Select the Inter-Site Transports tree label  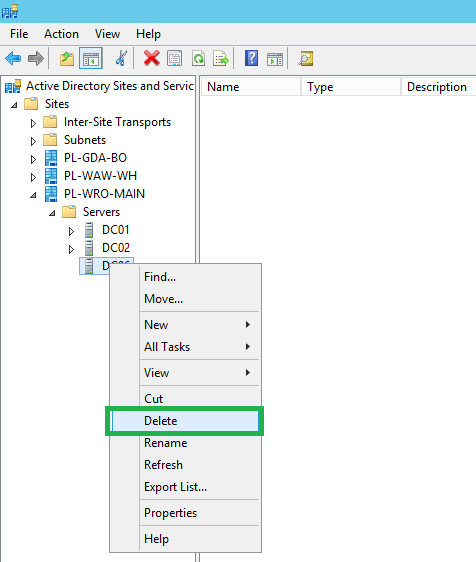tap(117, 122)
